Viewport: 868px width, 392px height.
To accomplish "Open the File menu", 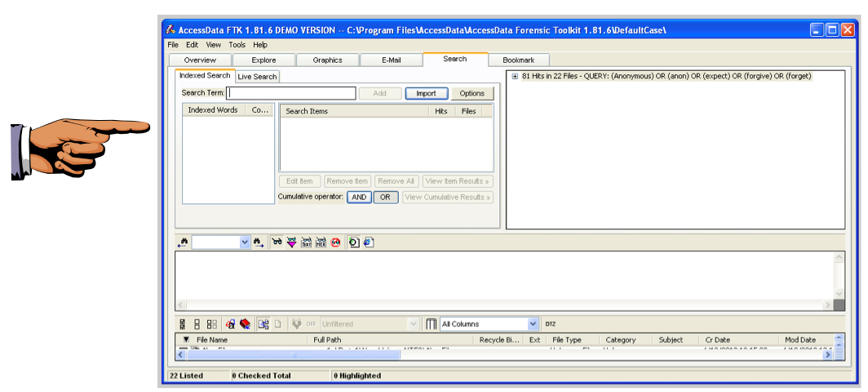I will tap(173, 45).
